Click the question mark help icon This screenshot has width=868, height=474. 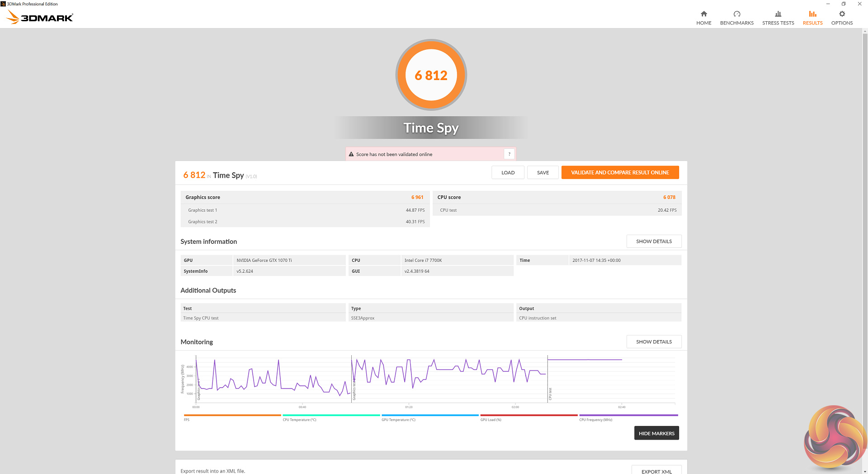(x=509, y=154)
